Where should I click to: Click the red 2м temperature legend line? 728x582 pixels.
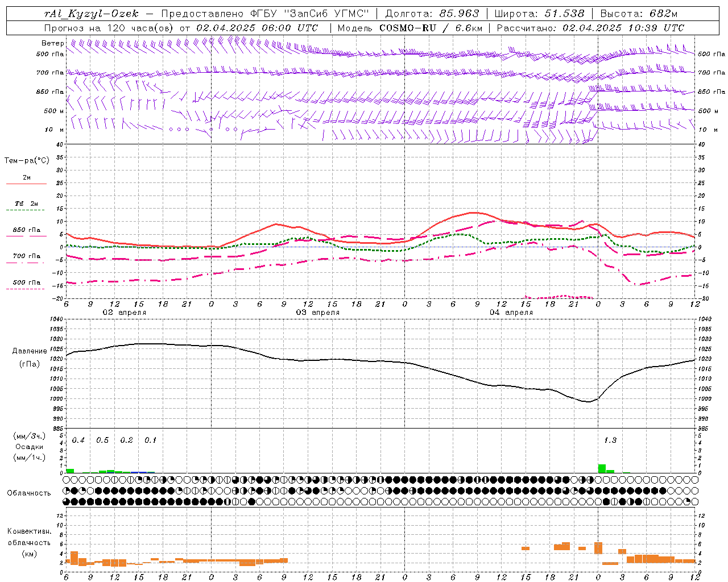(x=26, y=184)
